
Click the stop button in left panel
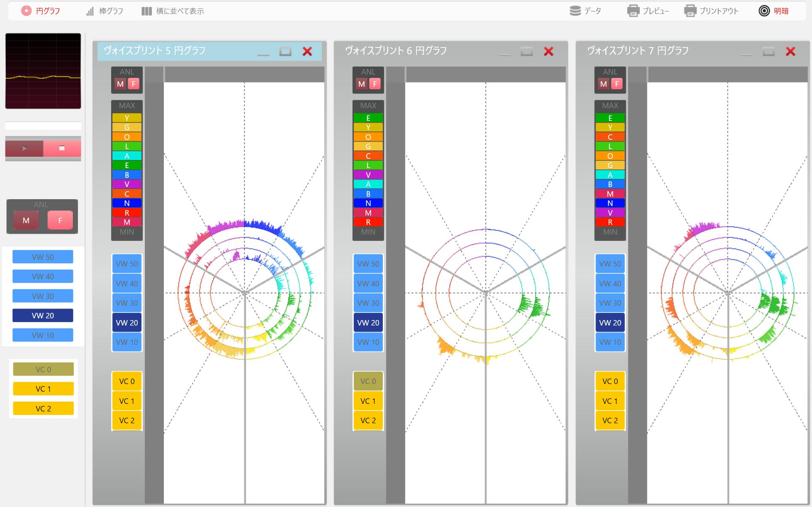coord(62,148)
